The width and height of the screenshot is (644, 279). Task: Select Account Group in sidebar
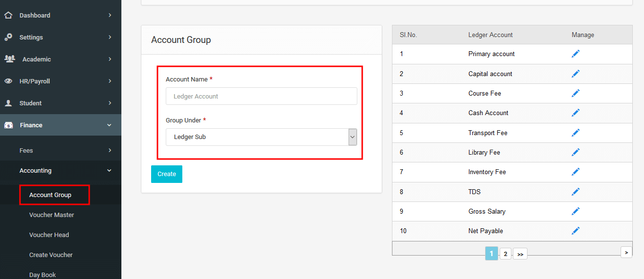pyautogui.click(x=50, y=195)
